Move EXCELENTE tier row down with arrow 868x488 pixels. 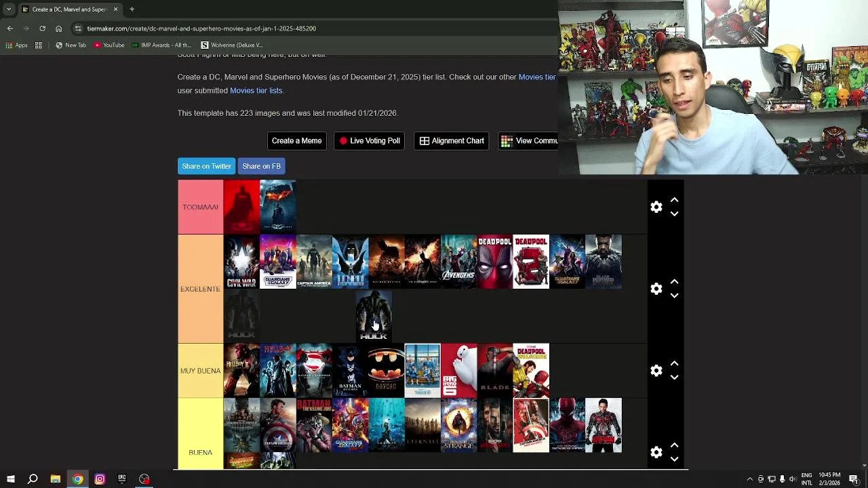coord(674,296)
